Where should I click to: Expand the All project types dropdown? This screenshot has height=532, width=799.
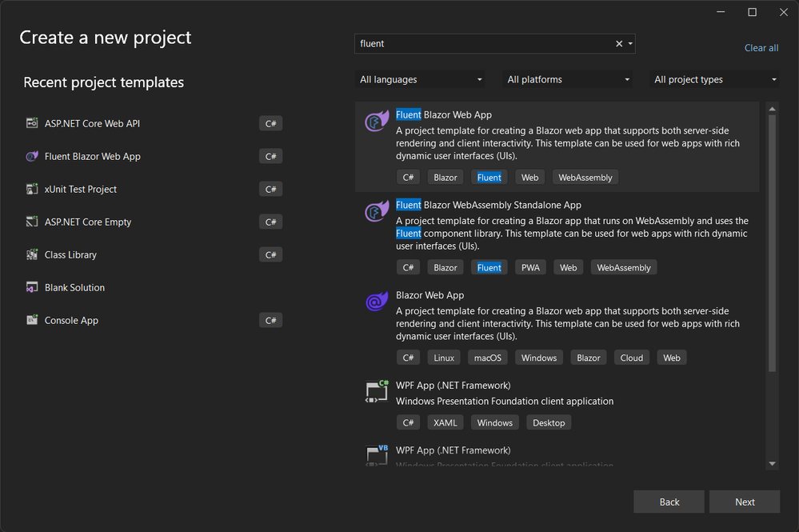714,79
